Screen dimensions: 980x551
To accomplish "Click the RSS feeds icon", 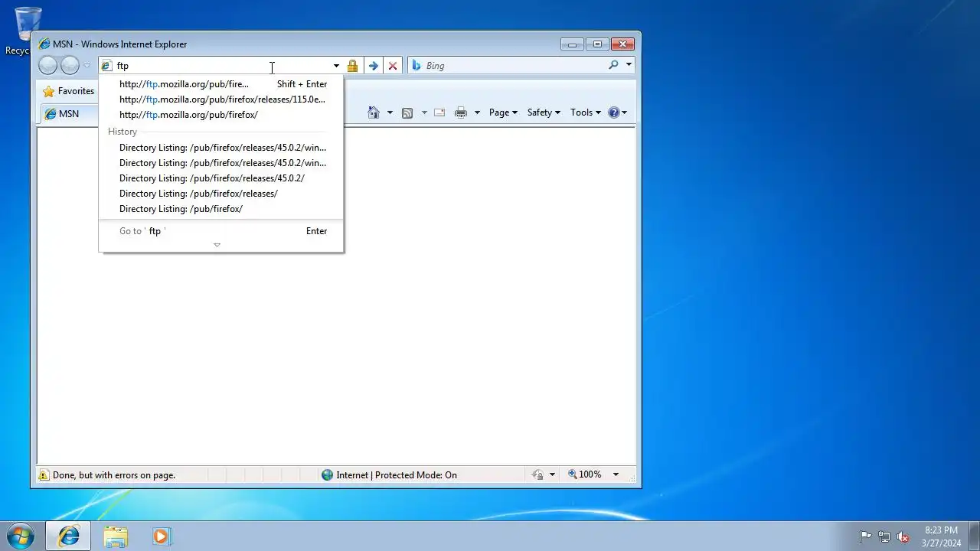I will click(x=407, y=112).
